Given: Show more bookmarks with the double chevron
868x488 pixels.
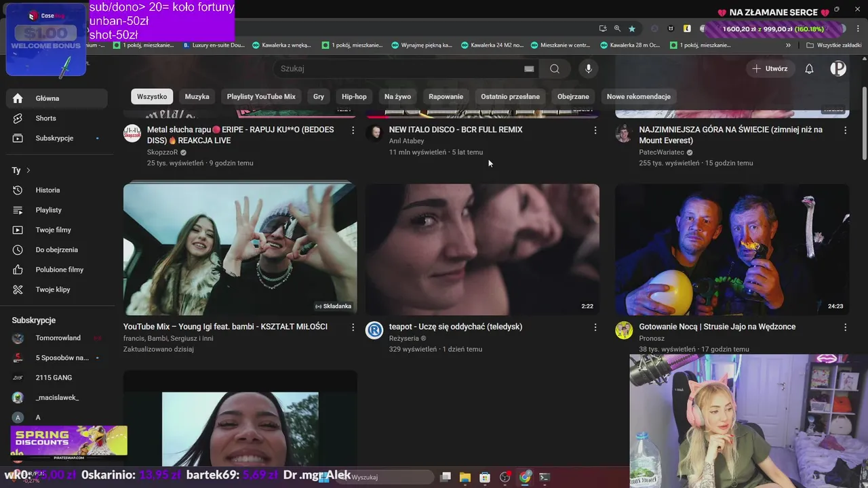Looking at the screenshot, I should pos(788,45).
